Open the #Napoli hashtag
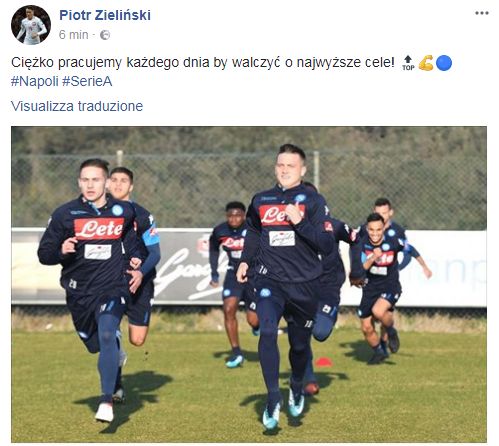This screenshot has height=446, width=499. coord(35,81)
